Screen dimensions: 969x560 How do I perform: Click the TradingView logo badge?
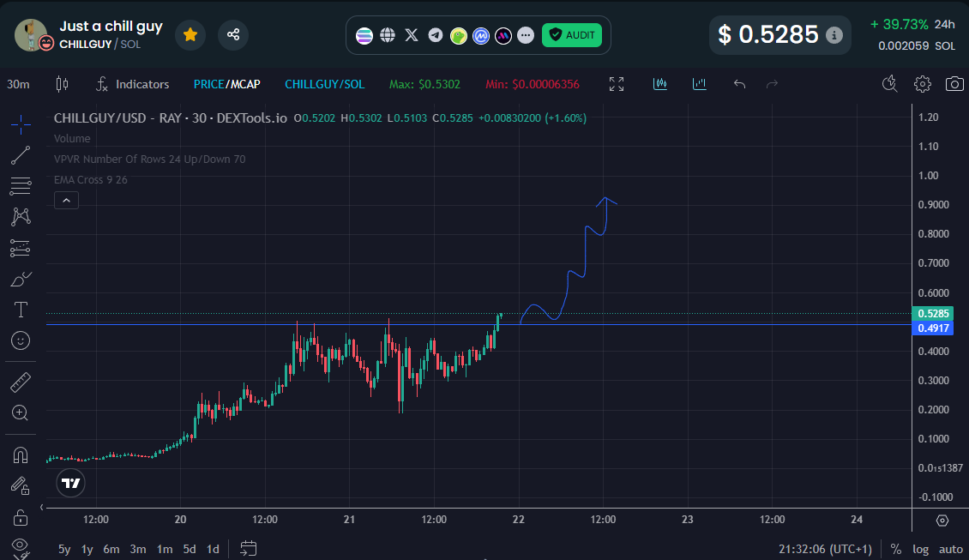pyautogui.click(x=70, y=484)
